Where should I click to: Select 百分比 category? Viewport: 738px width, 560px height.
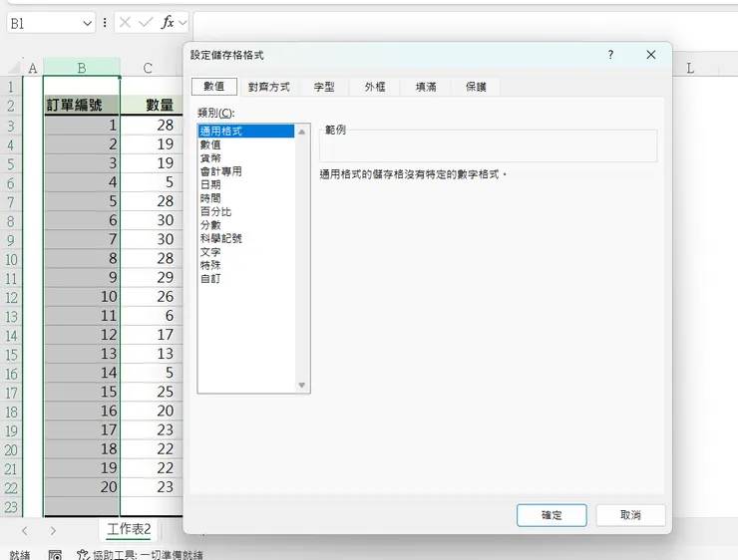[x=246, y=211]
